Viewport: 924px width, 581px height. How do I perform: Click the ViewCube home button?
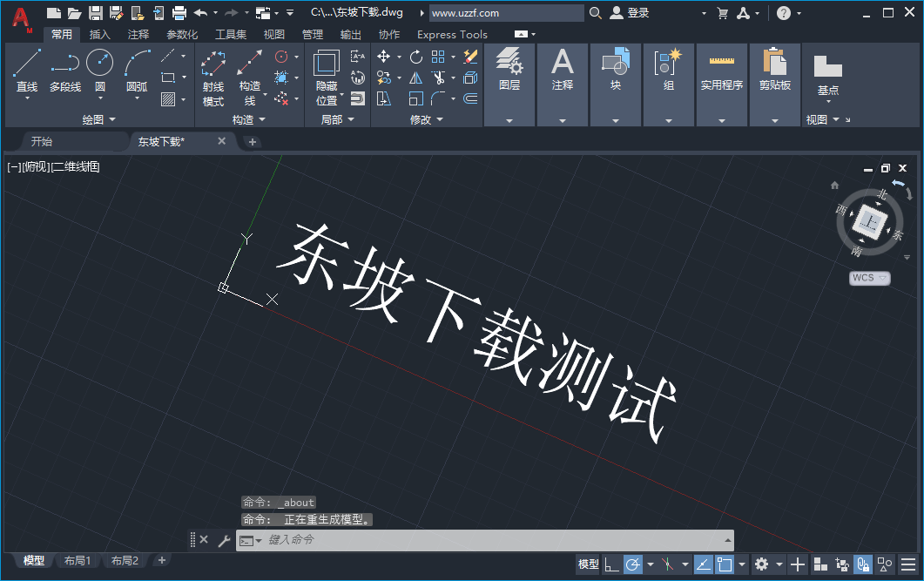click(834, 186)
